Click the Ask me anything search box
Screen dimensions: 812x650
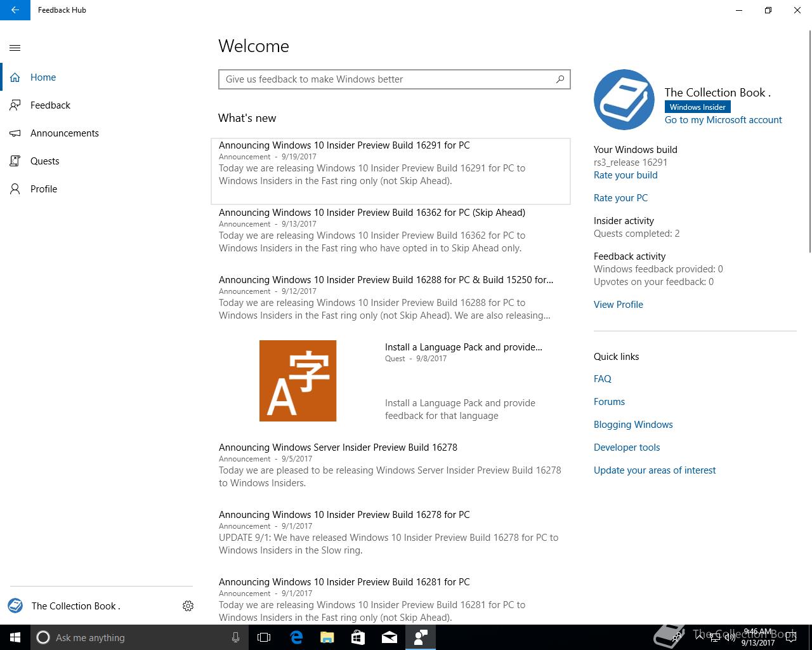138,637
